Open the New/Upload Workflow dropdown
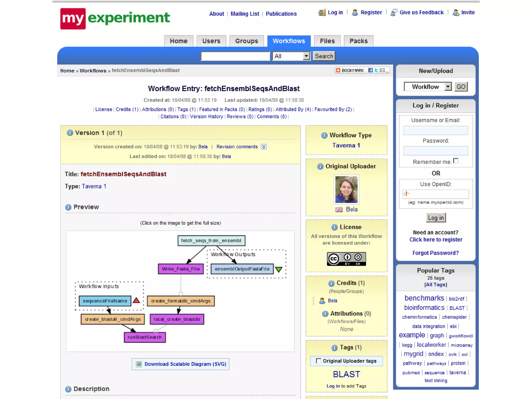 [428, 87]
